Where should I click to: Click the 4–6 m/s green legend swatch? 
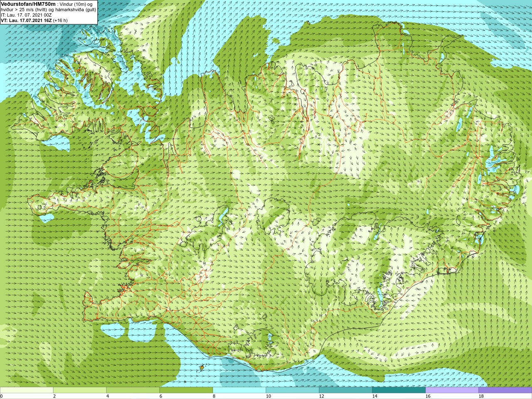[133, 390]
